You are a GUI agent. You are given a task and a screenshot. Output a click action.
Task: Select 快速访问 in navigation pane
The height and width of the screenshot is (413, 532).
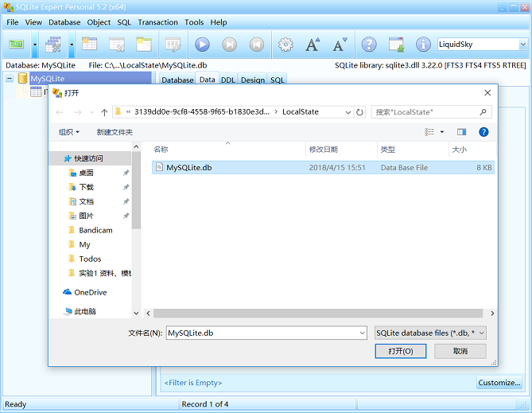tap(90, 158)
